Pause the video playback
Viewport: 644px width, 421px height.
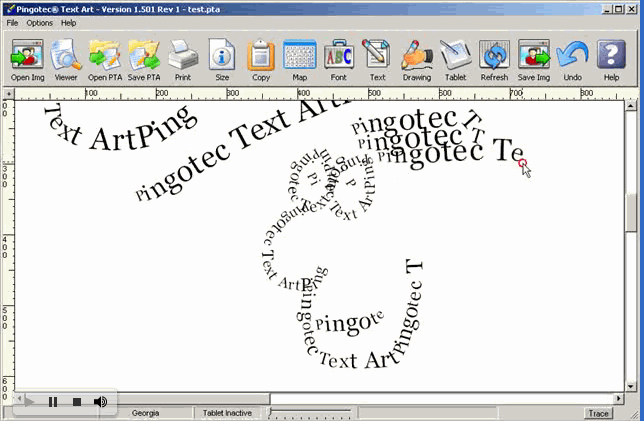click(53, 402)
